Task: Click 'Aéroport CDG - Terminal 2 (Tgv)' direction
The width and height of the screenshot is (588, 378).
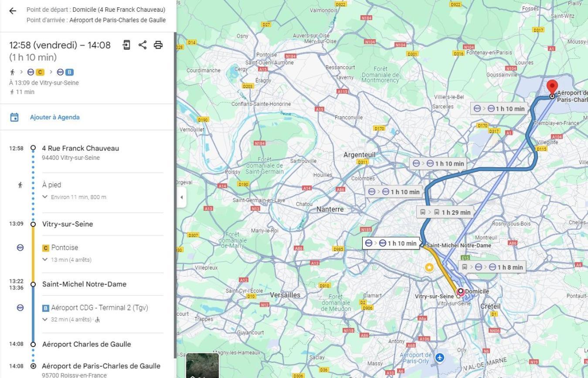Action: [x=100, y=307]
